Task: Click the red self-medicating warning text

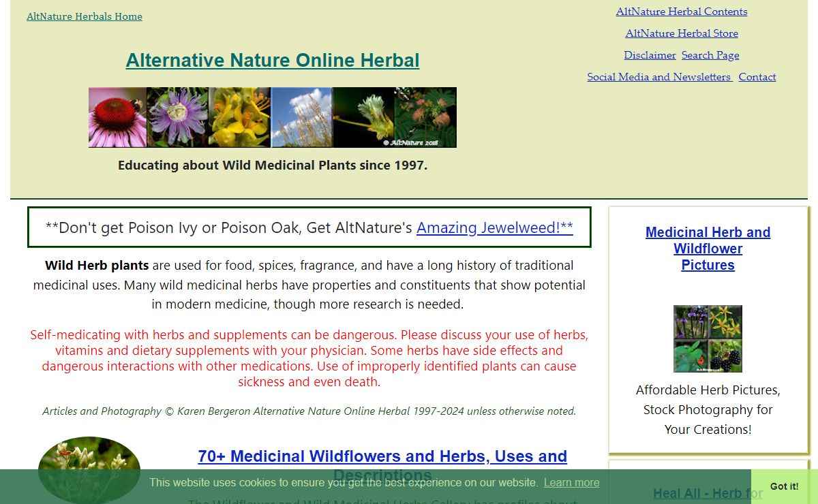Action: (x=309, y=358)
